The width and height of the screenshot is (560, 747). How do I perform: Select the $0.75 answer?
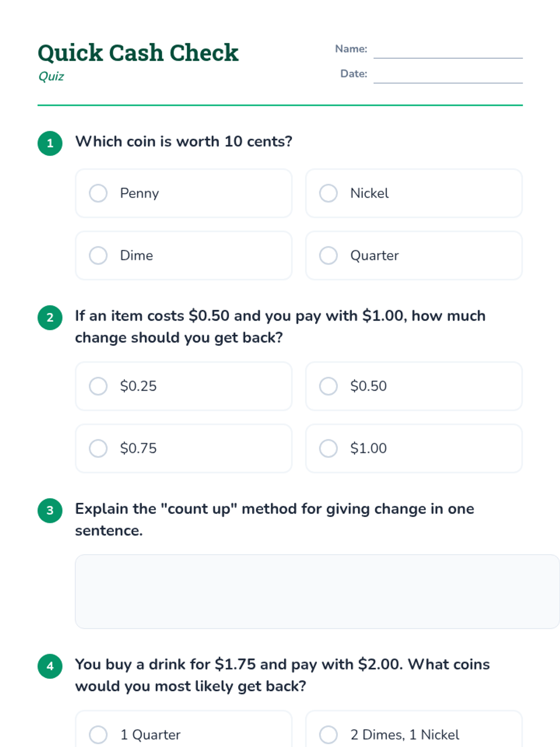(98, 448)
